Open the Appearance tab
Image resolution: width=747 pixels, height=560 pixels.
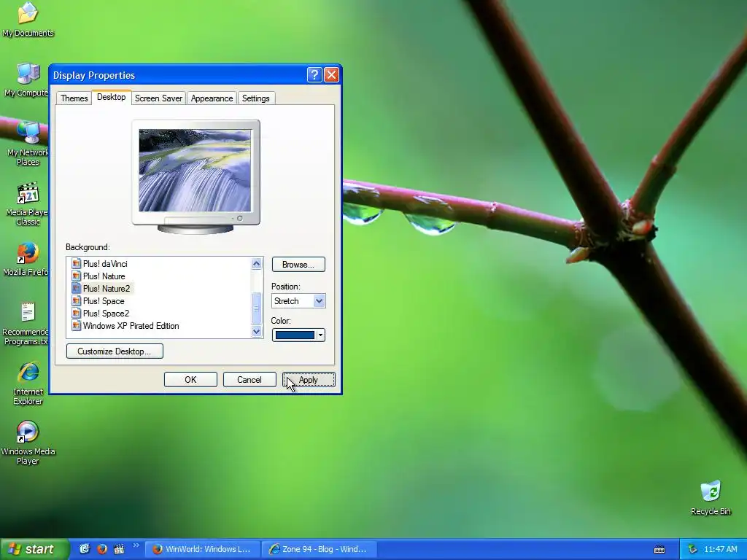[212, 98]
